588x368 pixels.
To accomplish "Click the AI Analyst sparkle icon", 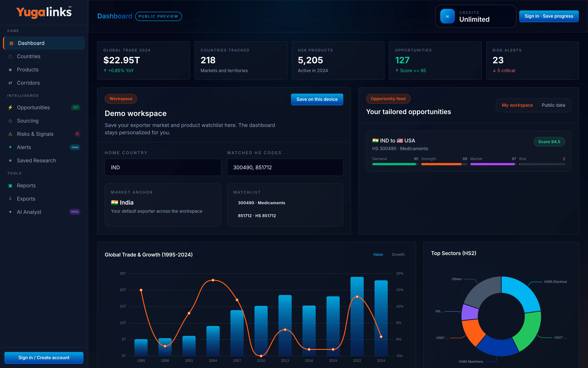I will tap(10, 212).
